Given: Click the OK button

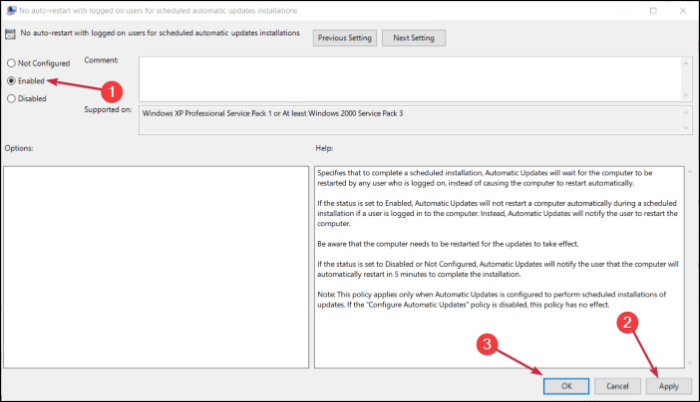Looking at the screenshot, I should pyautogui.click(x=566, y=386).
